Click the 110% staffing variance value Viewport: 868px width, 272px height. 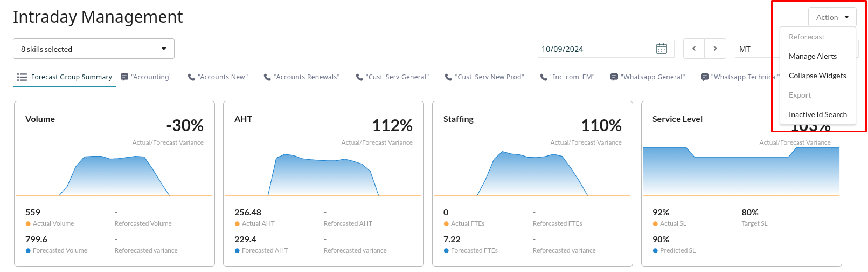[x=601, y=126]
